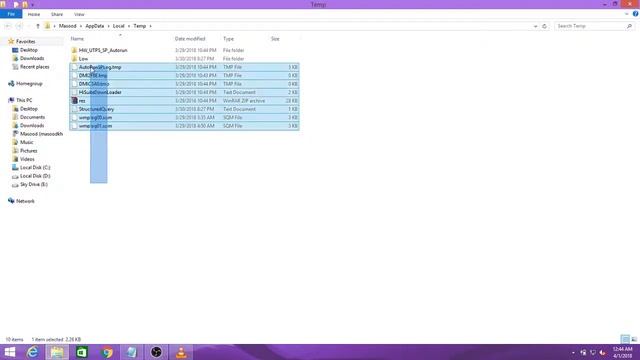Open Local Disk (D:) drive
The height and width of the screenshot is (360, 640).
pyautogui.click(x=35, y=176)
